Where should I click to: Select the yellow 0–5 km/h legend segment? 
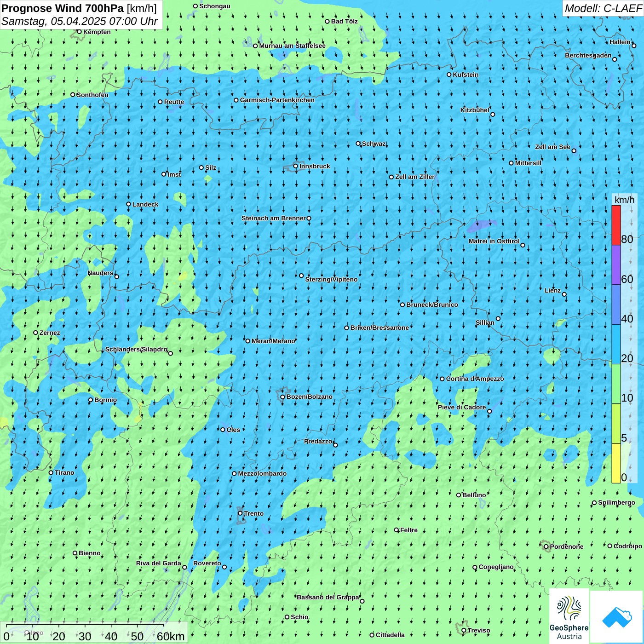click(616, 463)
